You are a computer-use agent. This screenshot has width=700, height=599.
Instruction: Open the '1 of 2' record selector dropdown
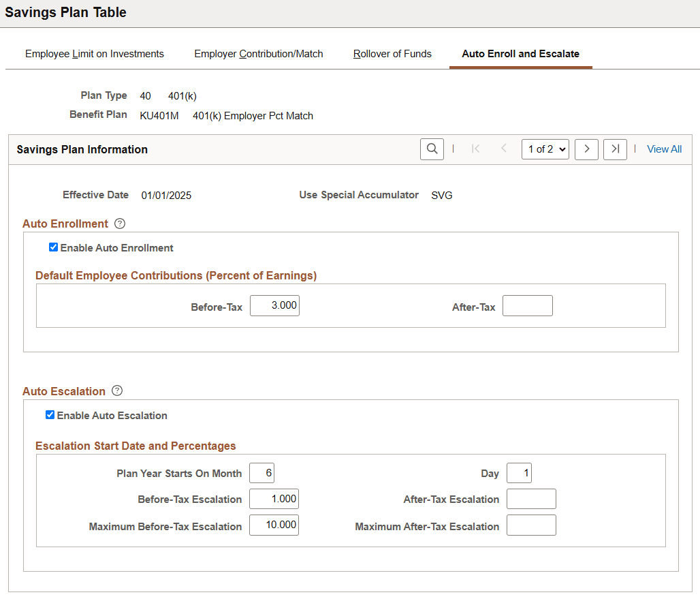[545, 149]
